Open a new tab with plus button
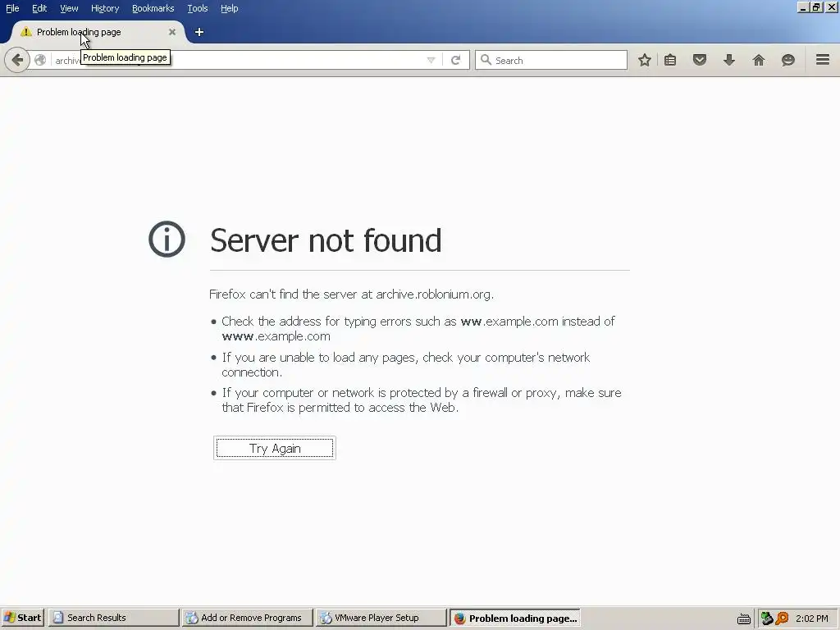The height and width of the screenshot is (630, 840). tap(199, 32)
